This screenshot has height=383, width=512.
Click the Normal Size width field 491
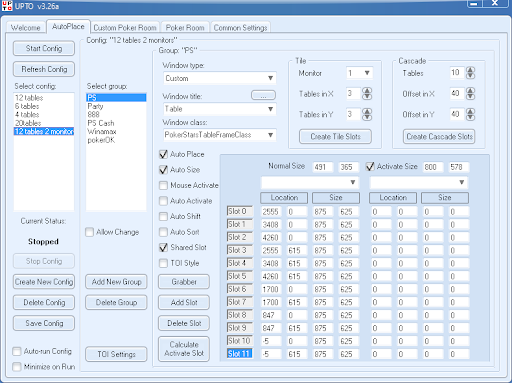coord(323,167)
